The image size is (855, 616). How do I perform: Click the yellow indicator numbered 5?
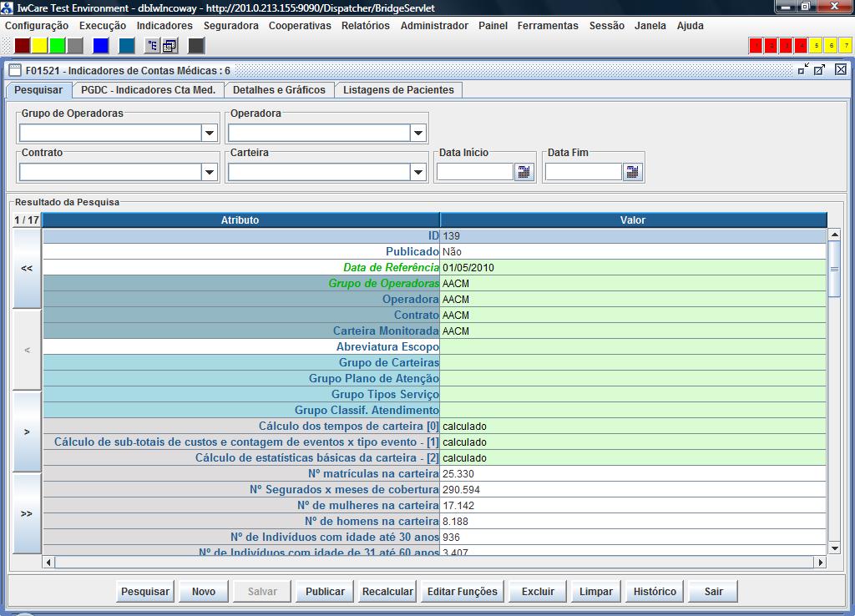coord(817,46)
